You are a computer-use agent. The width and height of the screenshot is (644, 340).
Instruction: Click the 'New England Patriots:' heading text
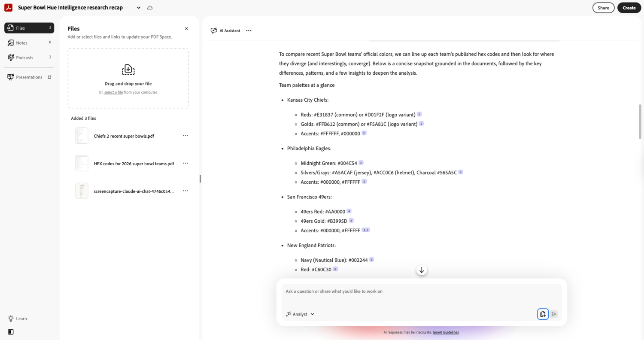311,246
